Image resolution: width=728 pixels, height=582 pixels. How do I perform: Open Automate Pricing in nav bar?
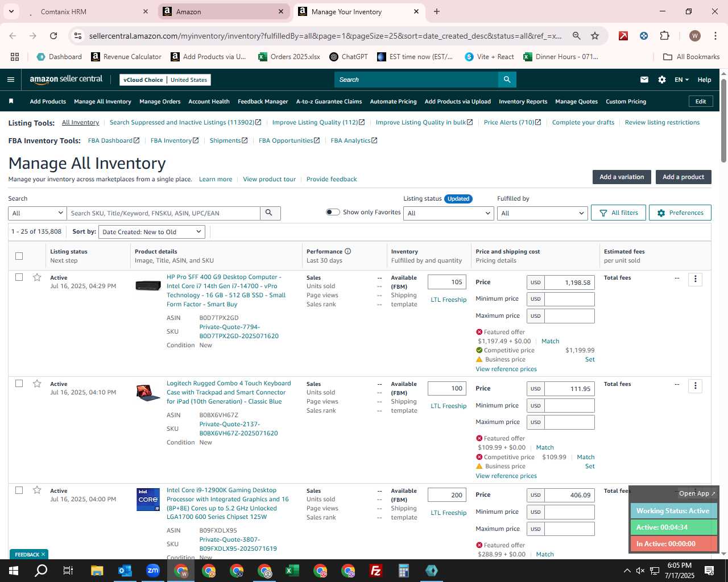pos(393,101)
